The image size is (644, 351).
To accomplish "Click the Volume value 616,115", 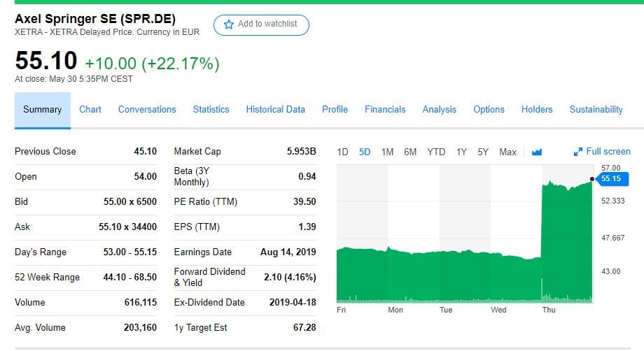I will pyautogui.click(x=141, y=303).
